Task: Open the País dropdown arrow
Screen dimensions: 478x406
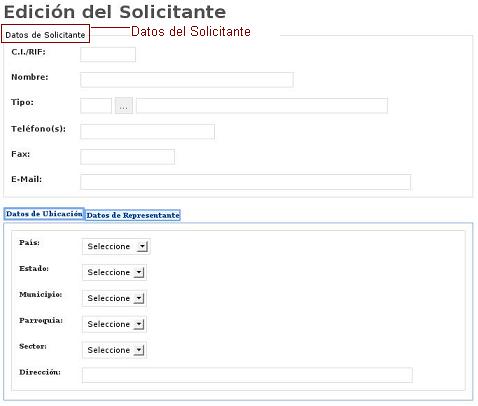Action: tap(142, 247)
